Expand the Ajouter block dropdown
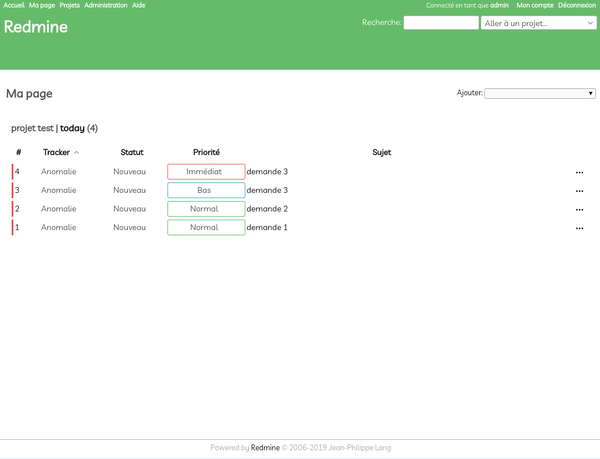Image resolution: width=600 pixels, height=459 pixels. pyautogui.click(x=540, y=93)
